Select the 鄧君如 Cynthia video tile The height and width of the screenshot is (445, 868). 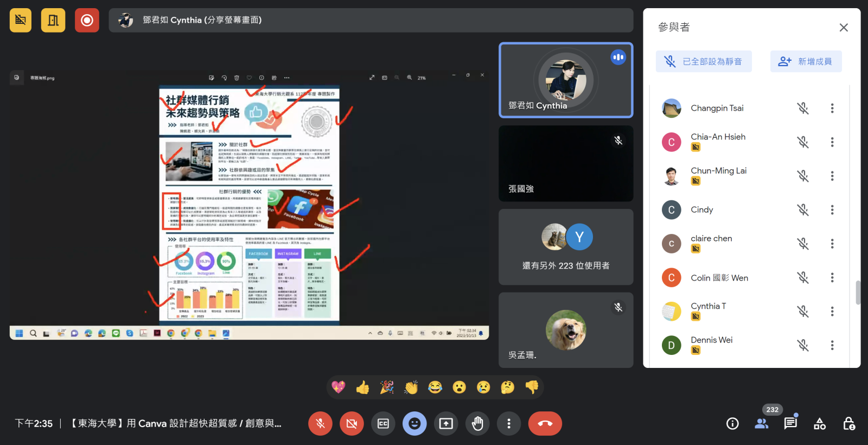point(566,80)
